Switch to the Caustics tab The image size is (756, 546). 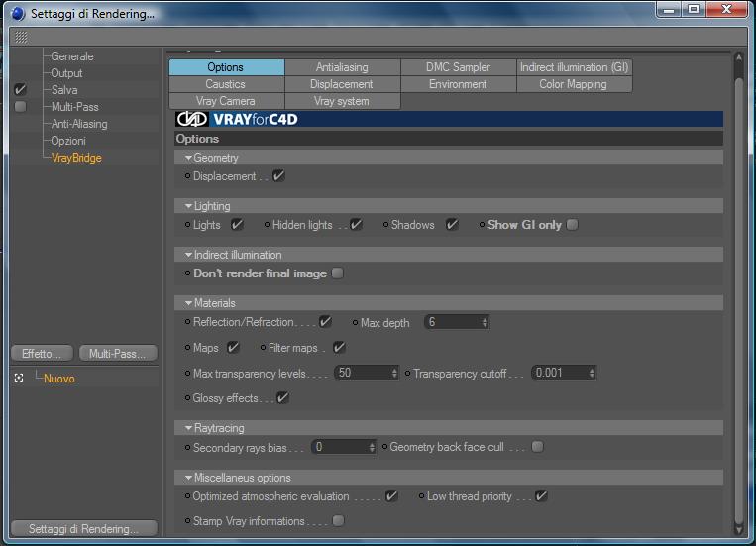point(226,84)
